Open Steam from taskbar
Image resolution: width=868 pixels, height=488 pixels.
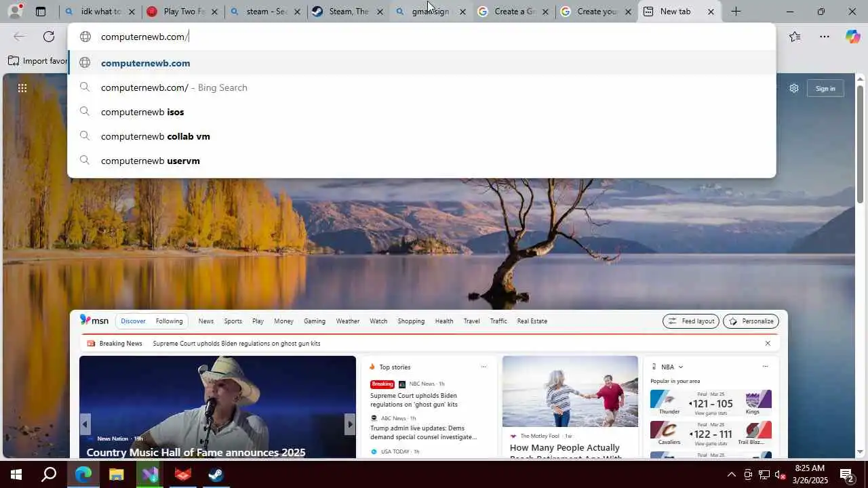click(x=216, y=474)
